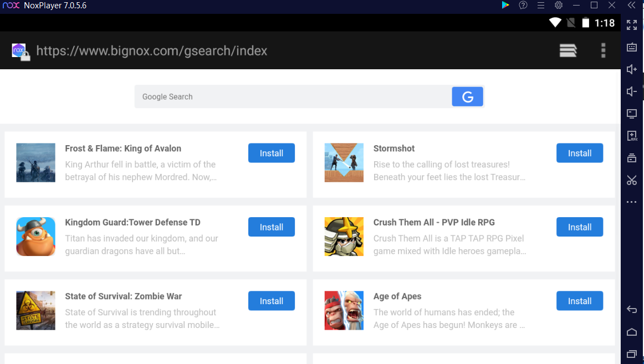Open Age of Apes game thumbnail
Viewport: 644px width, 364px height.
point(344,310)
